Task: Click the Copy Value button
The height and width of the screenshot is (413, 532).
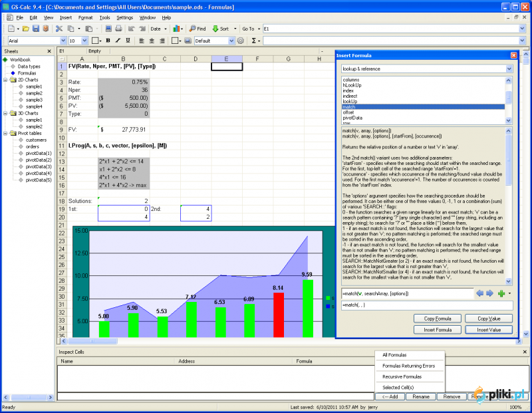Action: (489, 319)
